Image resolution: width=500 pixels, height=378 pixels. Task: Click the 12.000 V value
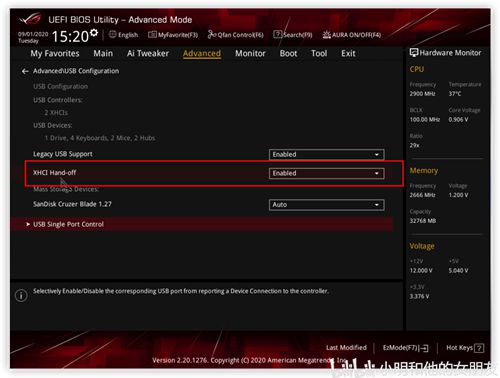[421, 270]
